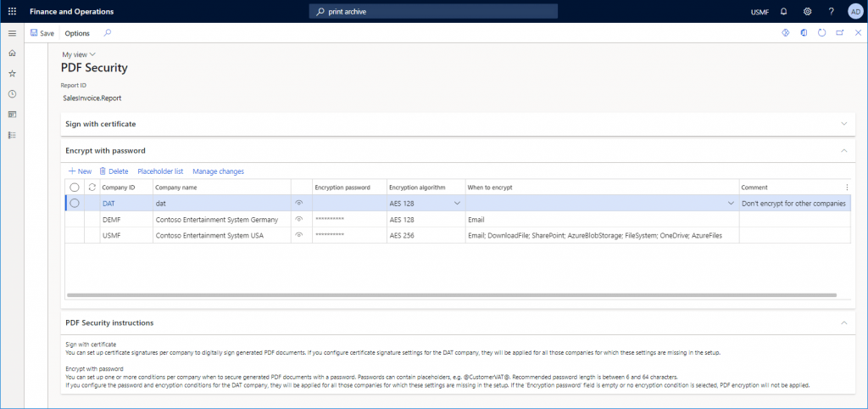Screen dimensions: 868x409
Task: Click the grid horizontal scrollbar
Action: [451, 295]
